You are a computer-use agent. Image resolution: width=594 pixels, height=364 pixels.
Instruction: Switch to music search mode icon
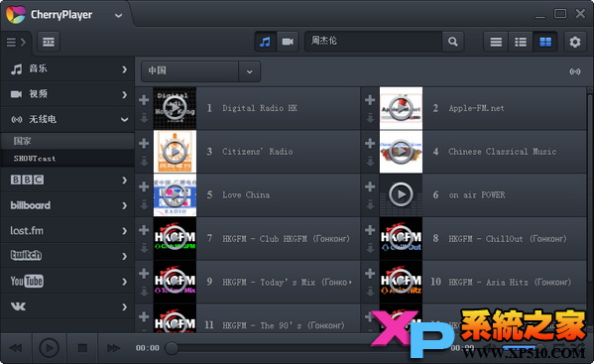click(x=265, y=42)
